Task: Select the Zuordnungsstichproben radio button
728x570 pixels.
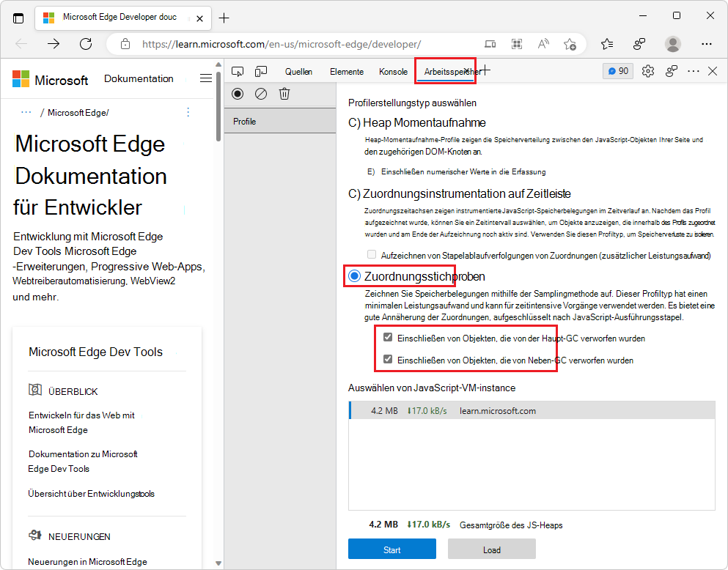Action: (x=355, y=276)
